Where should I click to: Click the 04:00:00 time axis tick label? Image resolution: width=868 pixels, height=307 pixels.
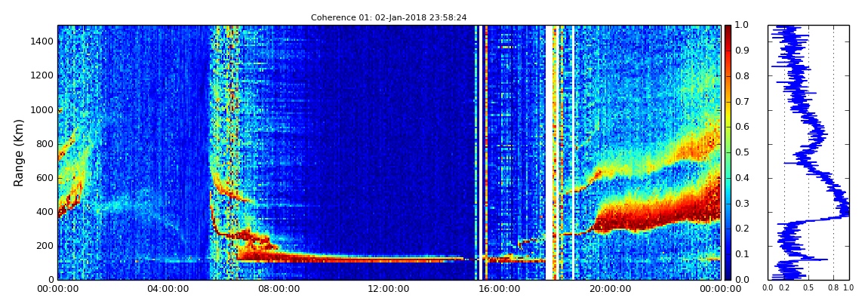(168, 288)
